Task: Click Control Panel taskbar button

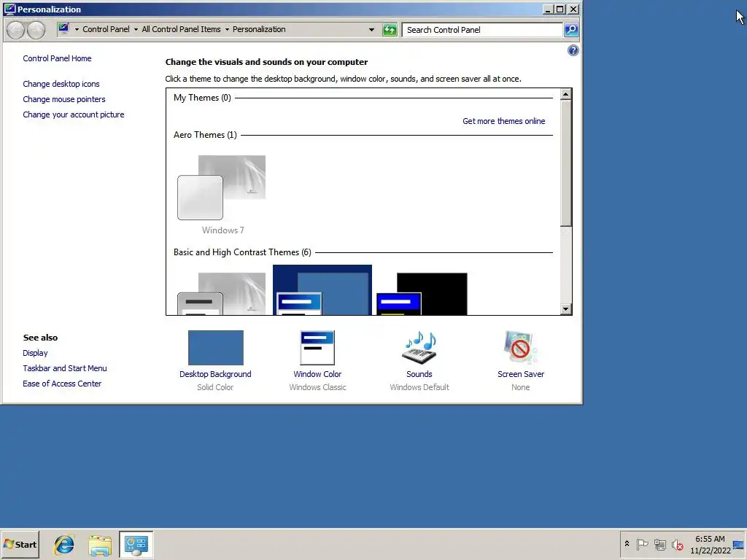Action: point(136,545)
